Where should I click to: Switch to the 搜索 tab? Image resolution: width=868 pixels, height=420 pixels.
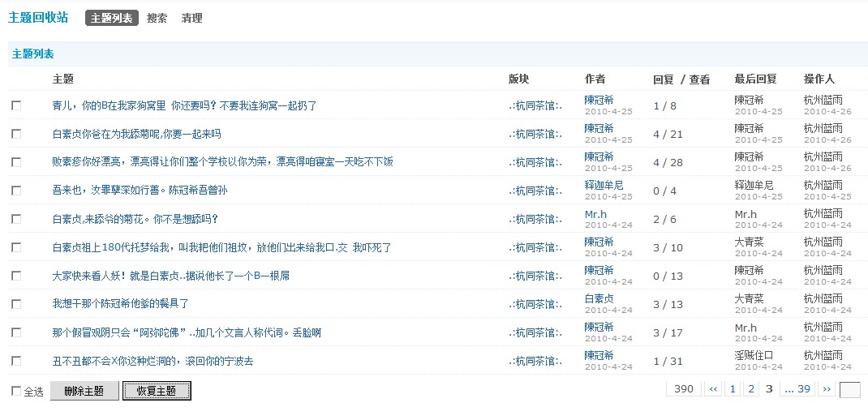coord(157,18)
